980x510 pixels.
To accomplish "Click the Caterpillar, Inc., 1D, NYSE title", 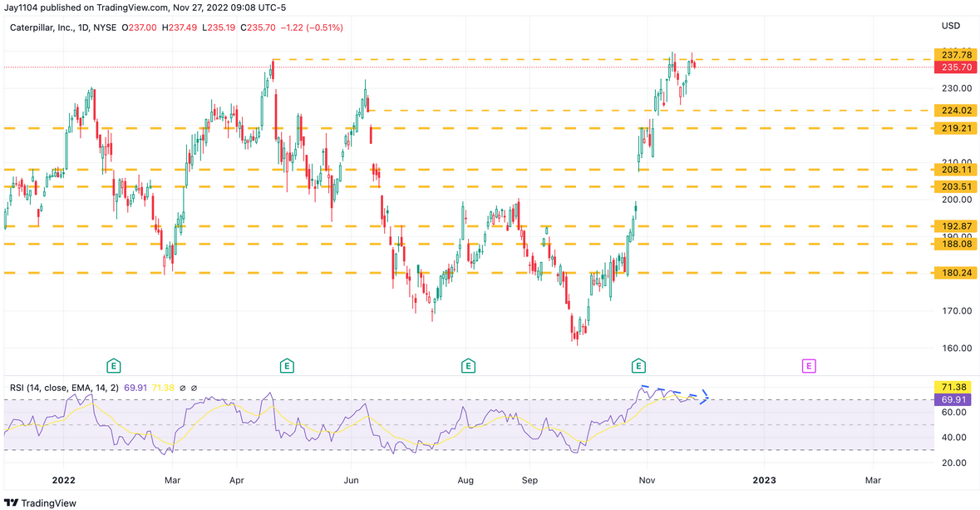I will pos(62,27).
